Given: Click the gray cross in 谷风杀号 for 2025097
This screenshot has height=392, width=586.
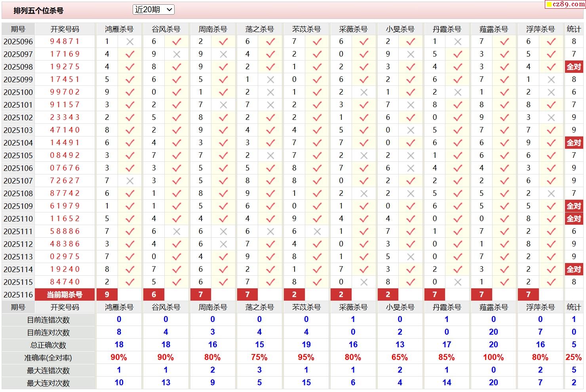Looking at the screenshot, I should click(x=177, y=54).
